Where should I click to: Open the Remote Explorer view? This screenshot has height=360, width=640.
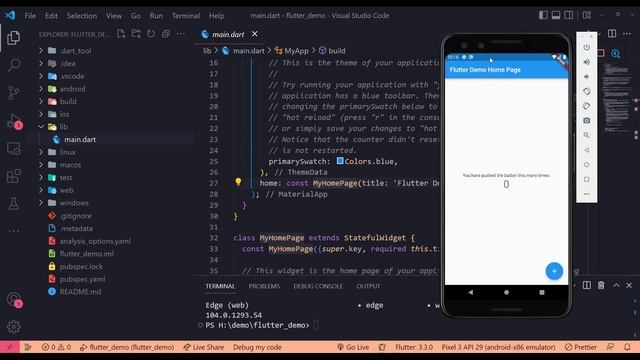pyautogui.click(x=14, y=149)
